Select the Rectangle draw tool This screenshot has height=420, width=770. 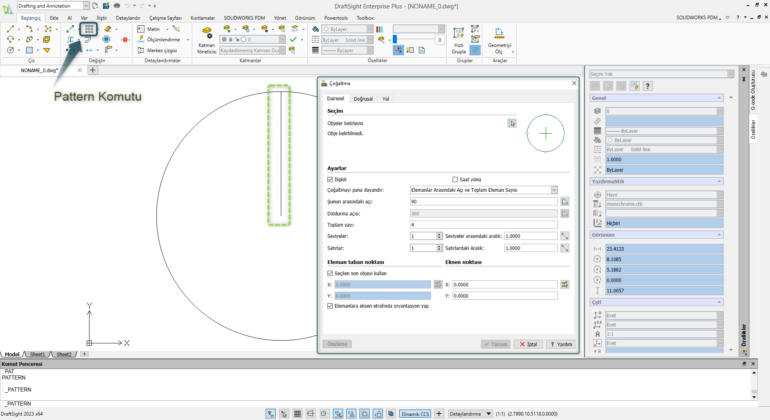(29, 50)
